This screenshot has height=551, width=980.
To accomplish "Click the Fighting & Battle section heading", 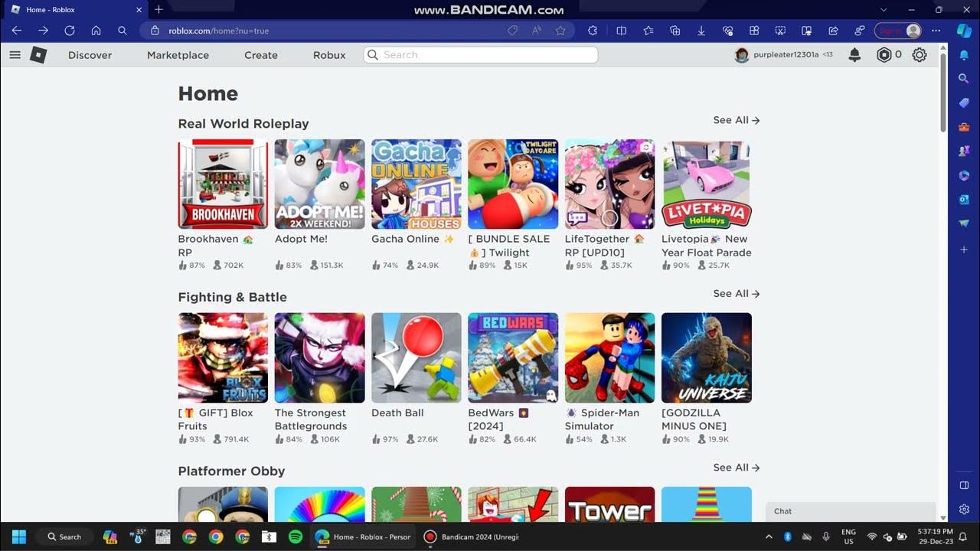I will coord(232,297).
